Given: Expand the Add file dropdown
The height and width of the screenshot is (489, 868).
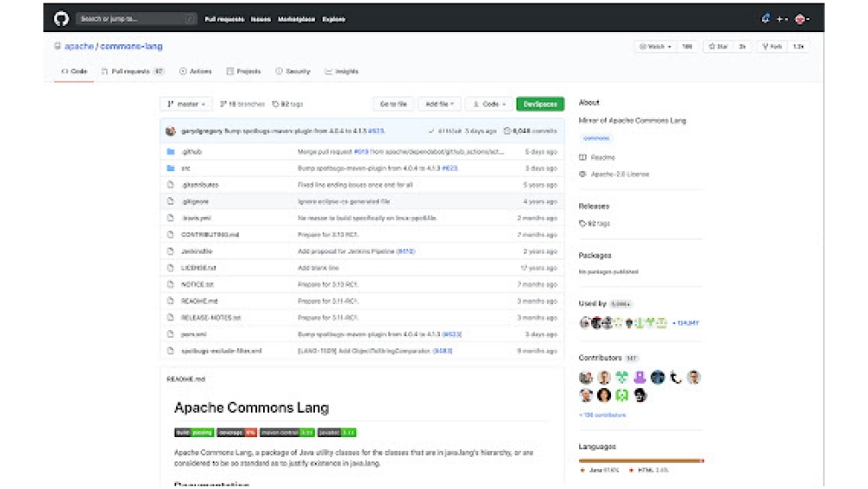Looking at the screenshot, I should point(439,104).
